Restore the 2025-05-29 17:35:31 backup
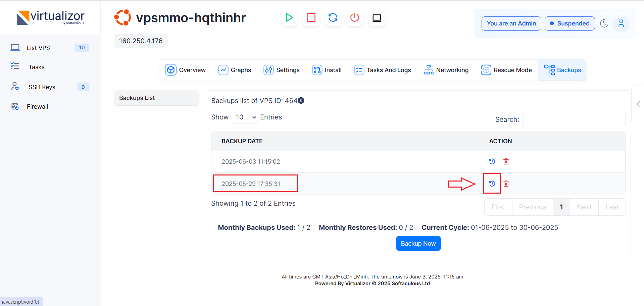This screenshot has width=644, height=306. tap(492, 184)
